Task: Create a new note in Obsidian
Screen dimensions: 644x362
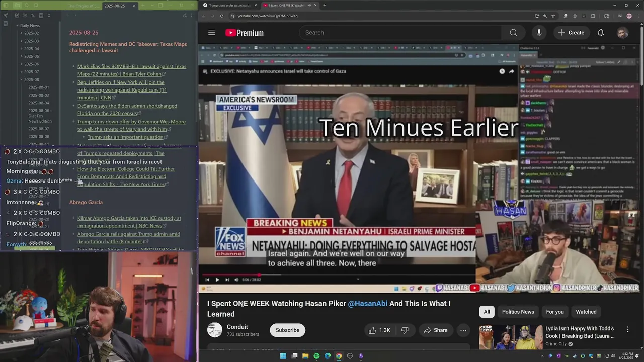Action: (x=17, y=16)
